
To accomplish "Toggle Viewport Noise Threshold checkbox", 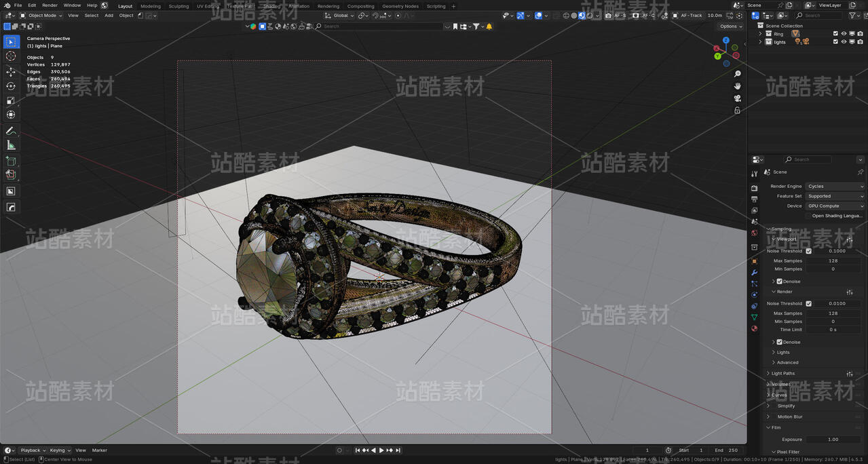I will [808, 251].
